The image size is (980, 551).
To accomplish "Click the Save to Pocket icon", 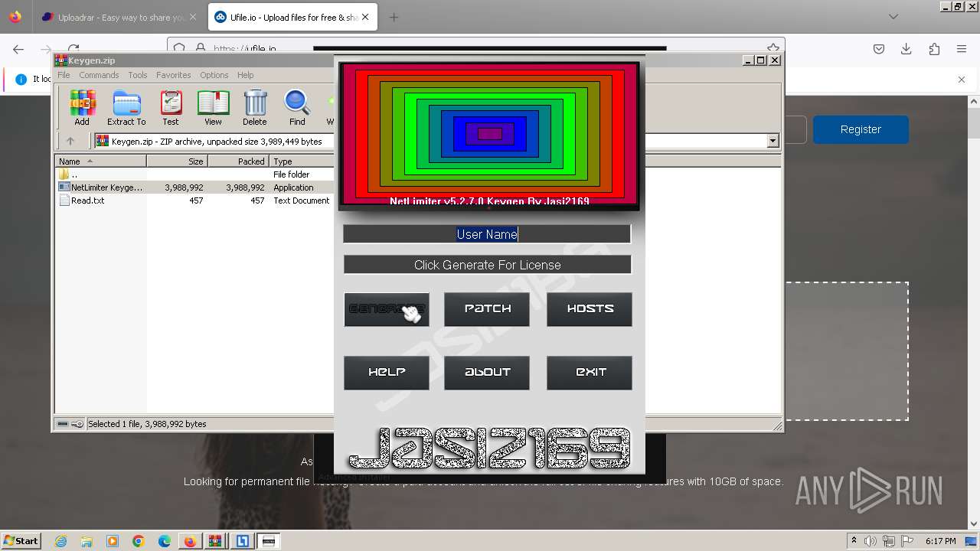I will coord(879,49).
